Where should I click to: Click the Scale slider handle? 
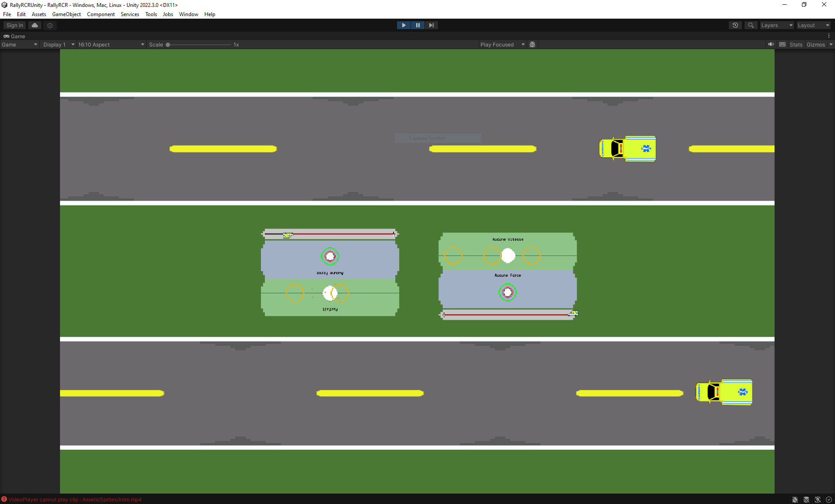point(168,44)
